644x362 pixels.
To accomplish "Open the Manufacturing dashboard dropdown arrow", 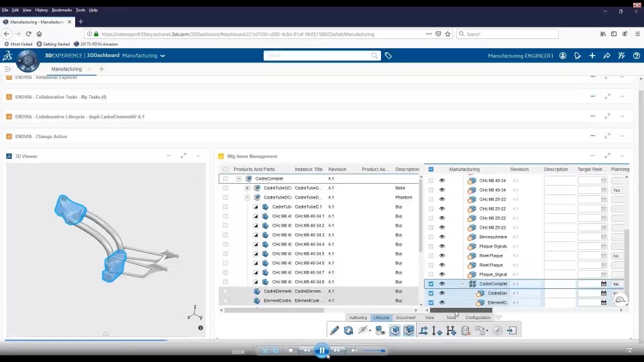I will click(x=162, y=56).
